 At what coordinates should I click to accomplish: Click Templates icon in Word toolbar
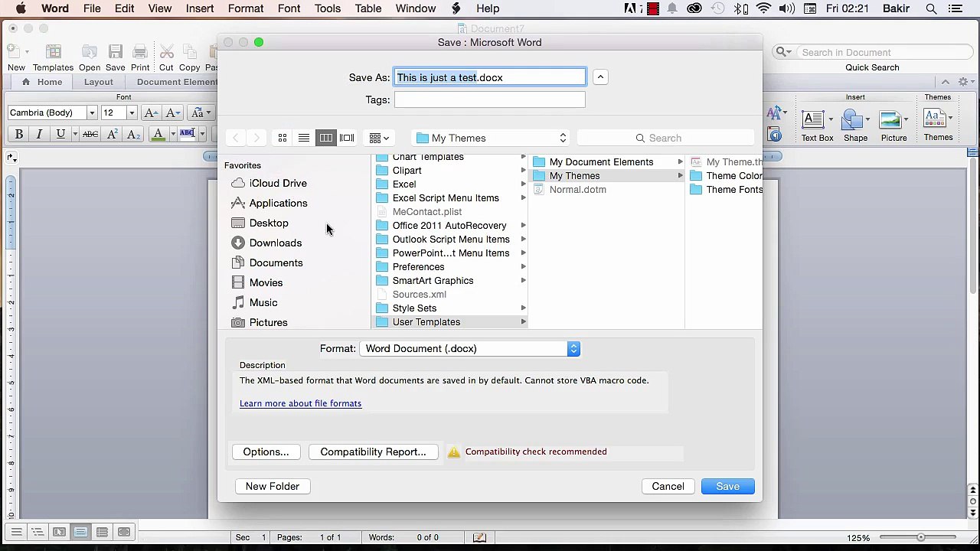point(53,58)
